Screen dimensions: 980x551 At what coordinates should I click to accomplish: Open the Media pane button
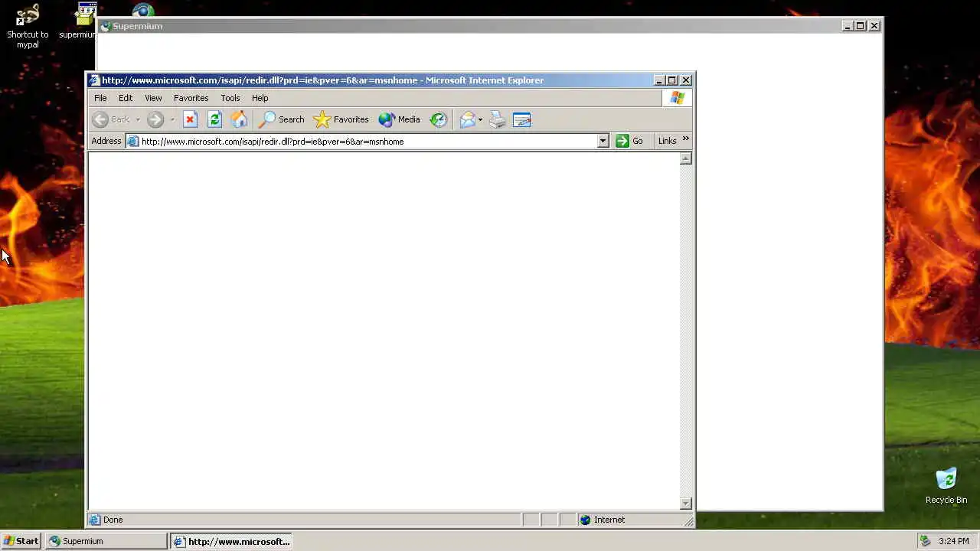click(x=399, y=119)
